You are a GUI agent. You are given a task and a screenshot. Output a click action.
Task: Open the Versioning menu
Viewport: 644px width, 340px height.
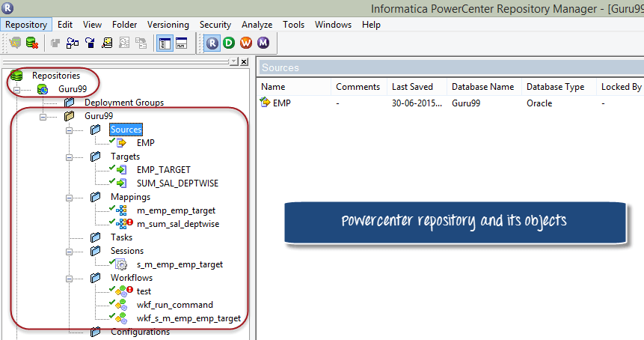pos(168,25)
